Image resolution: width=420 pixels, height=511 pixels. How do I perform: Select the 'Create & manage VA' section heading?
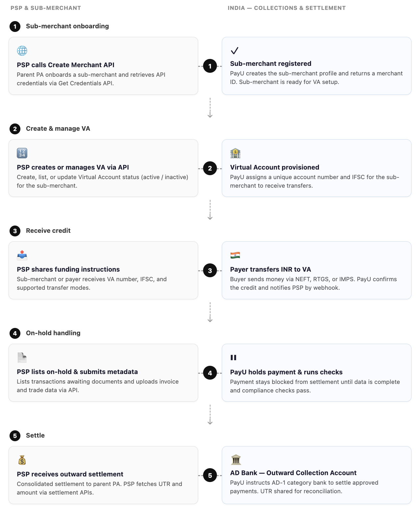click(58, 129)
